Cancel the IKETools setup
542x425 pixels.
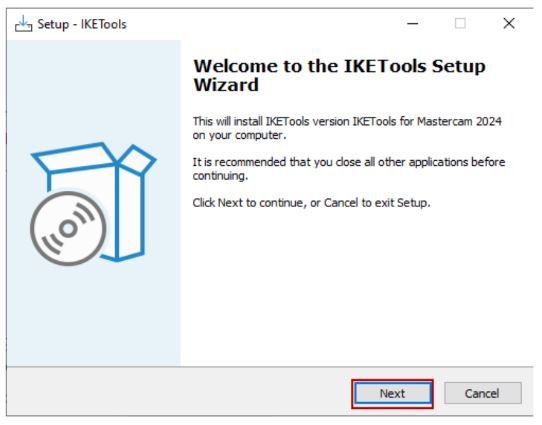[483, 393]
